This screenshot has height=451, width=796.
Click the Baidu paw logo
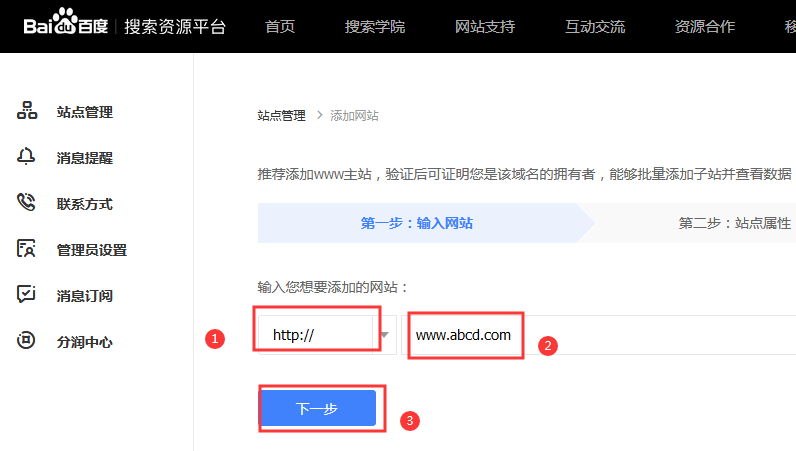[66, 24]
